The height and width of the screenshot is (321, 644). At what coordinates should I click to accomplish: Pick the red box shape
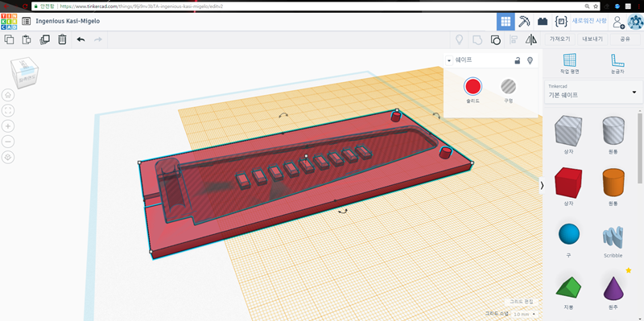coord(568,183)
